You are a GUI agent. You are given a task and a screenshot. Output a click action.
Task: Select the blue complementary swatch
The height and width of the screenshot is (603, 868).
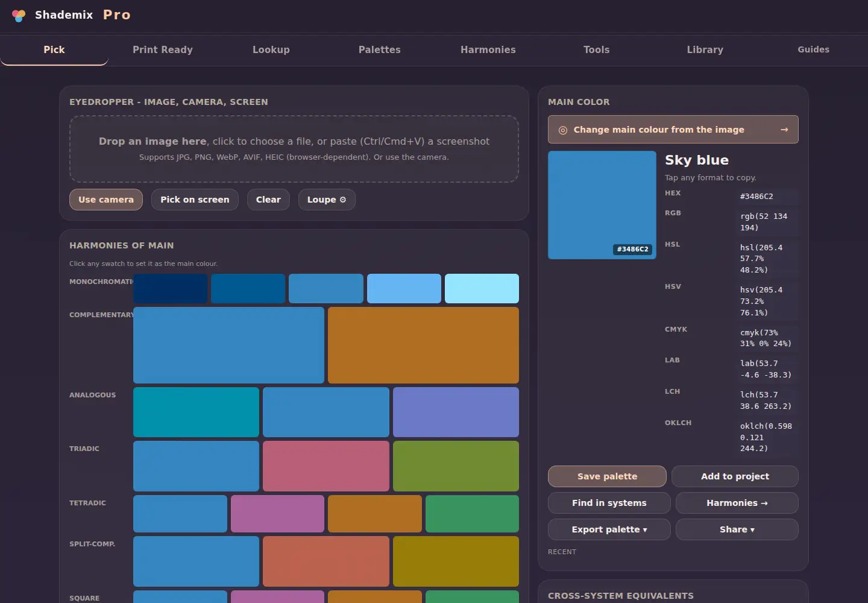[x=228, y=345]
